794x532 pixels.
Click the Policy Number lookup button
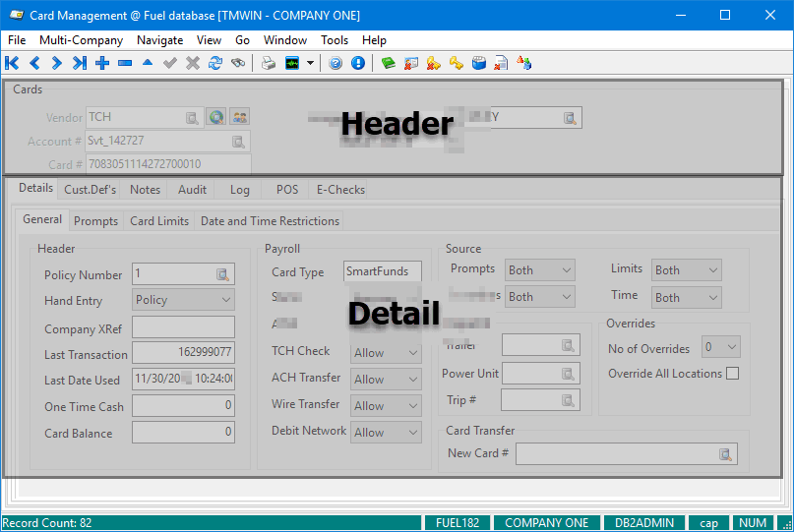pos(223,274)
